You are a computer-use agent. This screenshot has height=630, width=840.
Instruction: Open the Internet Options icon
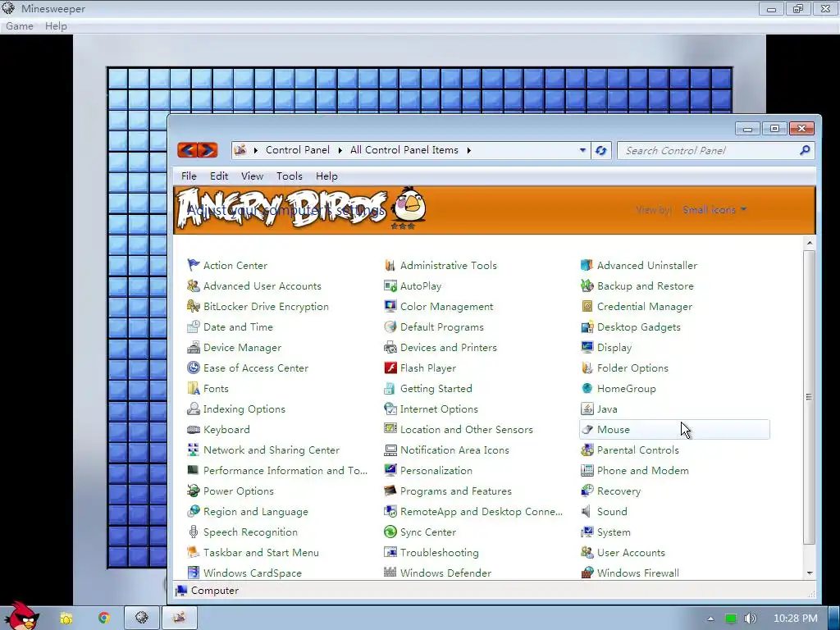[x=390, y=409]
